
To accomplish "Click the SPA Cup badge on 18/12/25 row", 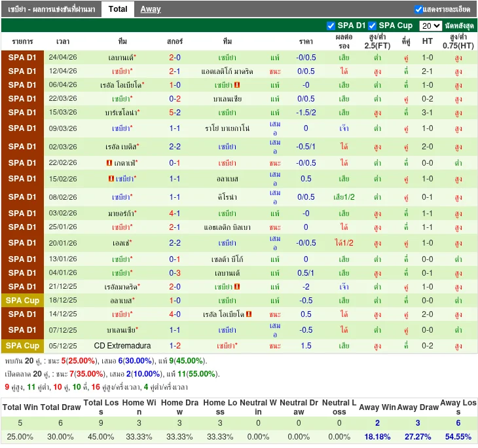I will tap(23, 301).
